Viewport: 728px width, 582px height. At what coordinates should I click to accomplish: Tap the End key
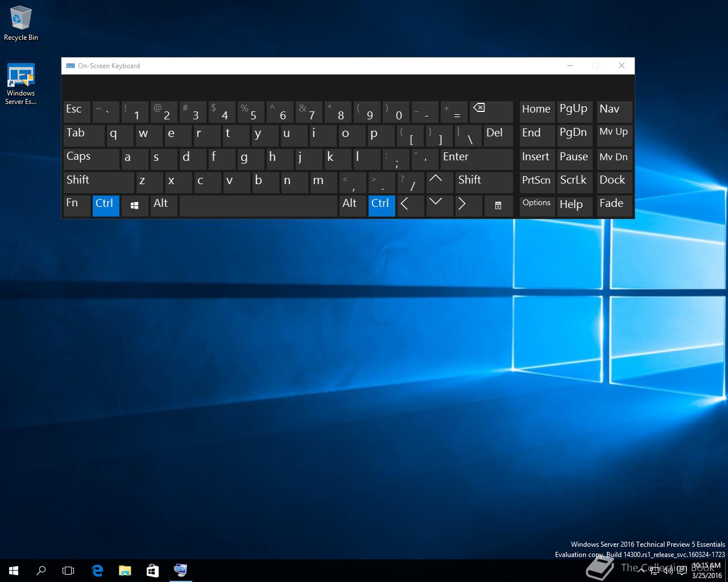537,135
